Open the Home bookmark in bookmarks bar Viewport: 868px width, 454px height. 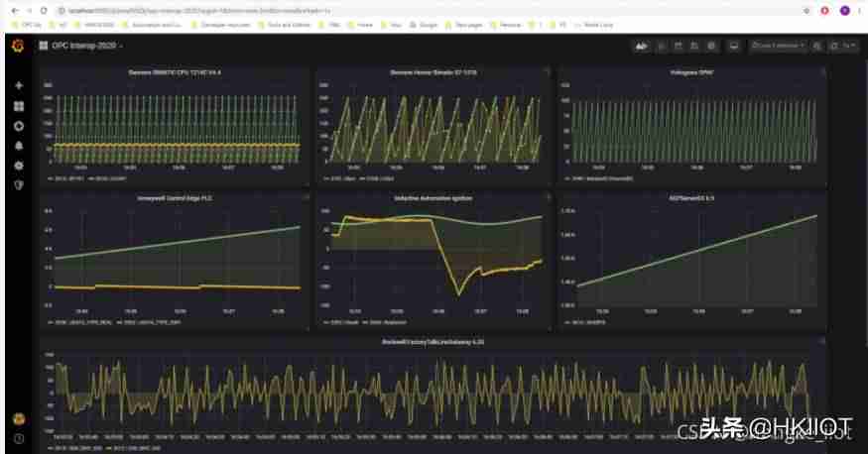[x=360, y=25]
